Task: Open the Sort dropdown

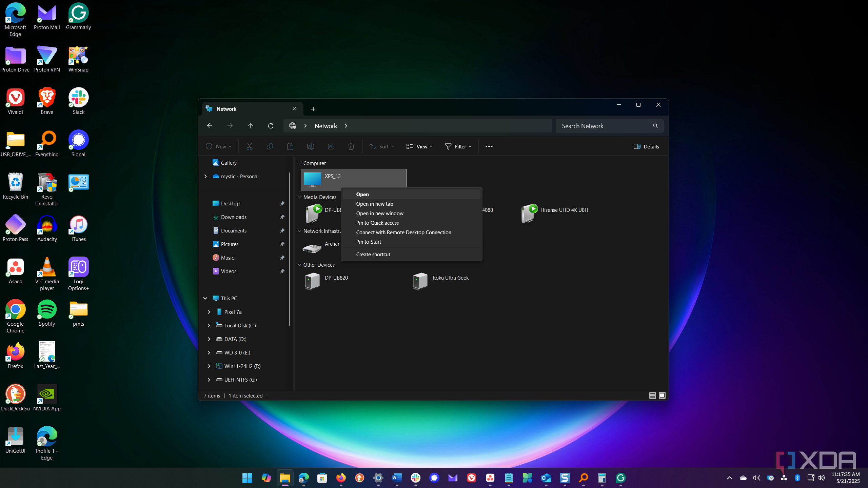Action: tap(381, 146)
